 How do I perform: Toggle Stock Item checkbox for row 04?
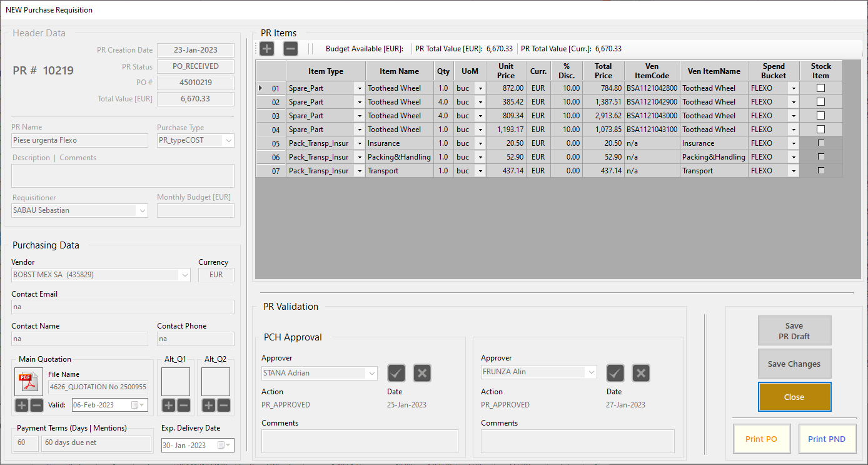point(821,130)
